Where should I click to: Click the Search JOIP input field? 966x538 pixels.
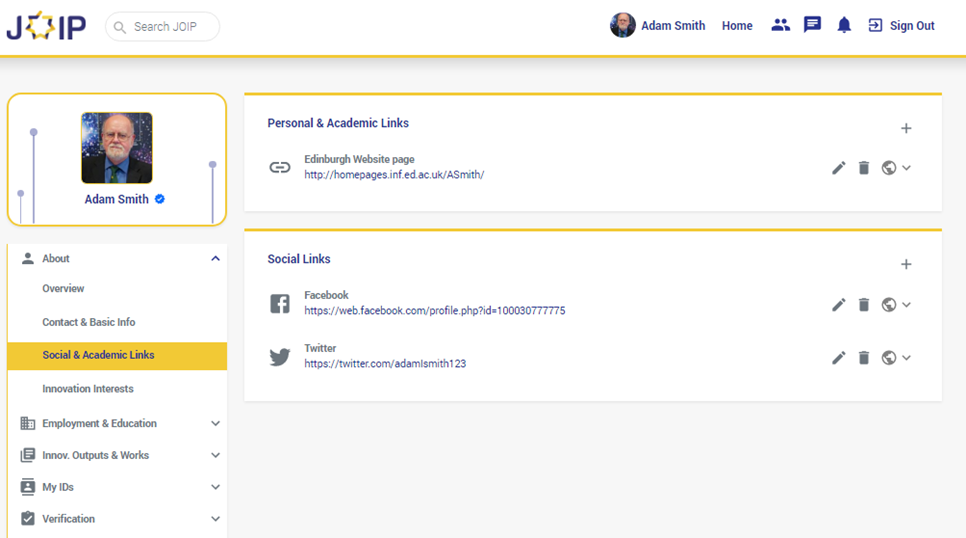pos(170,27)
